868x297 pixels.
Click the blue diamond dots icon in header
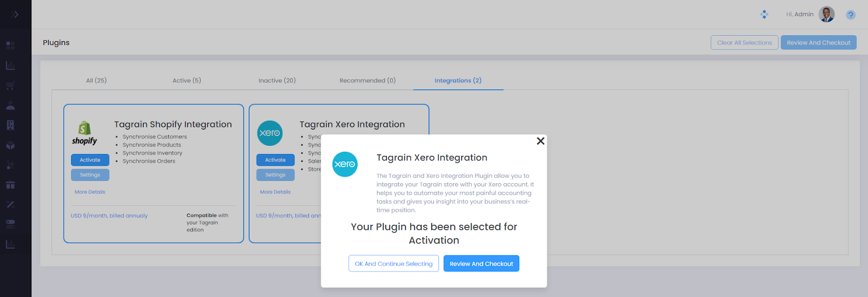click(x=764, y=14)
